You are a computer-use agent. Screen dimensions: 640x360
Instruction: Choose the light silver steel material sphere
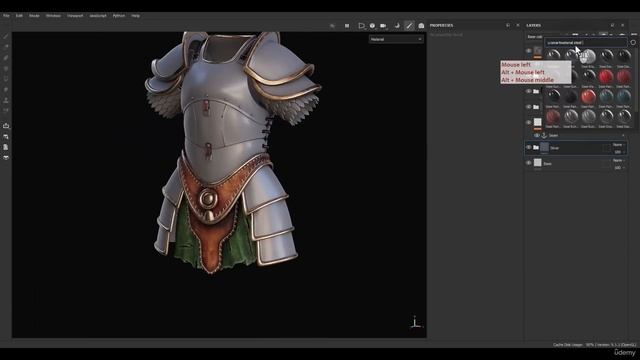pyautogui.click(x=588, y=56)
